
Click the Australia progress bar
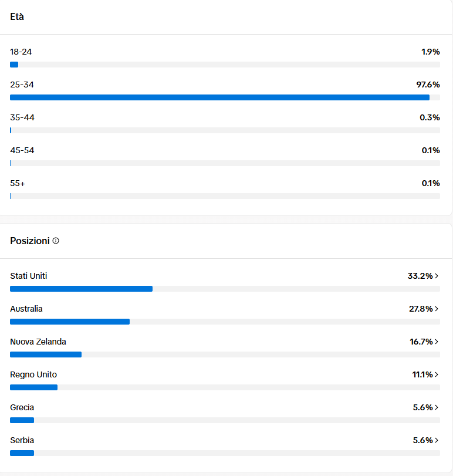[225, 322]
